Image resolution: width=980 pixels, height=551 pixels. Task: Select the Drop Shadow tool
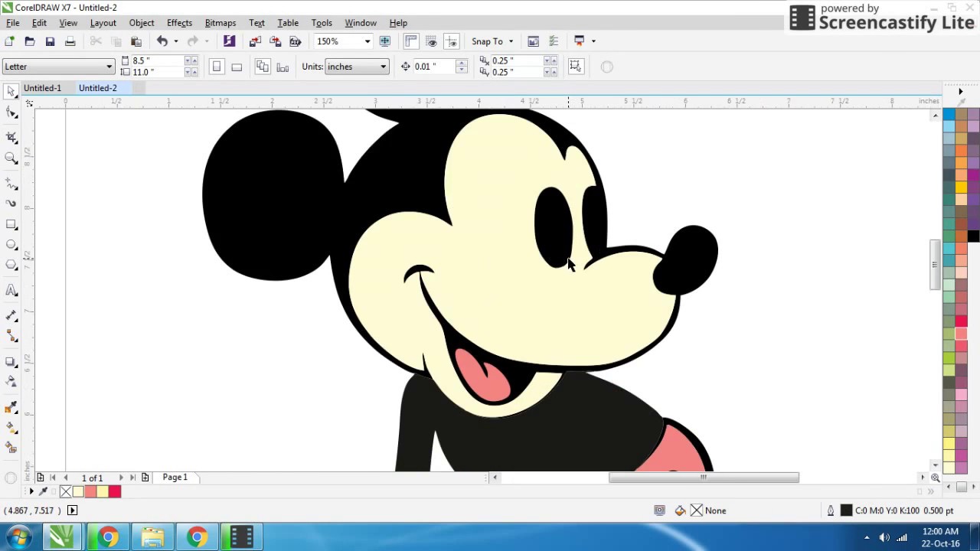click(11, 361)
